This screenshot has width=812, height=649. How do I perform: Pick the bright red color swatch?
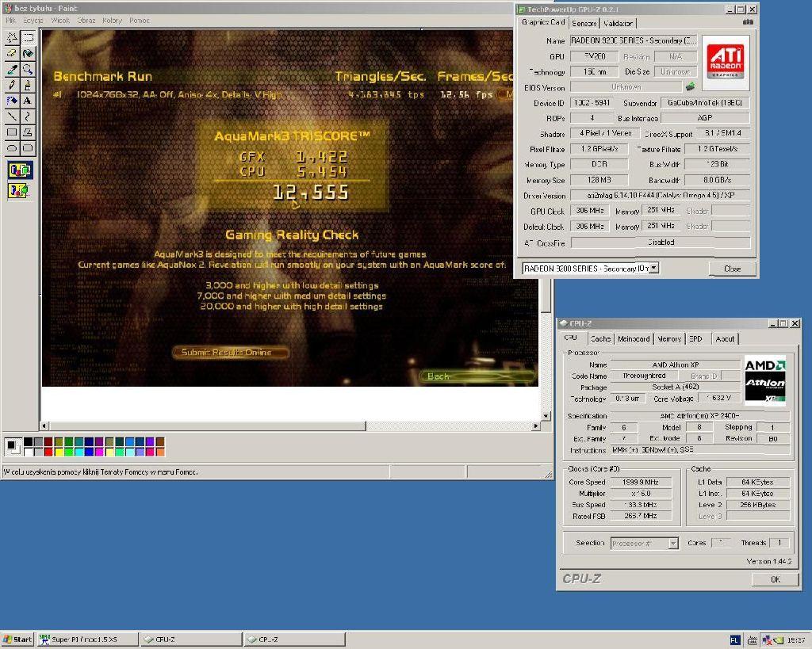pos(48,452)
